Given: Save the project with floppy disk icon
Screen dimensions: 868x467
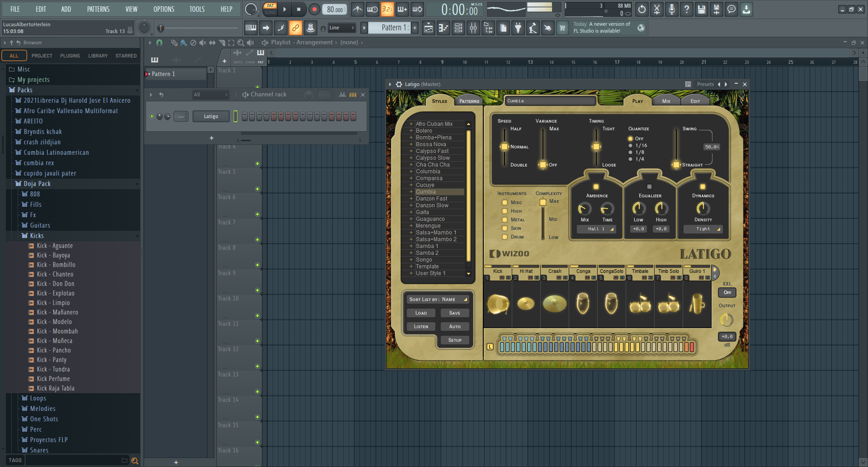Looking at the screenshot, I should click(x=702, y=9).
